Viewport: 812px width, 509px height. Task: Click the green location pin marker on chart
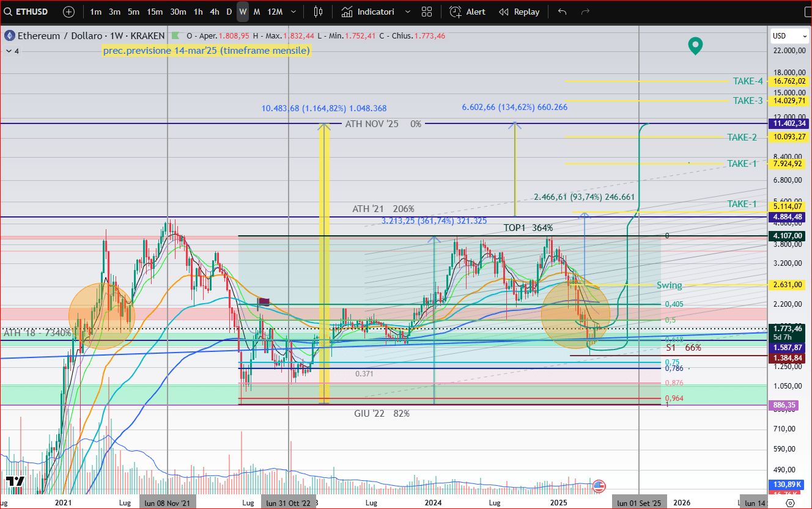coord(695,46)
